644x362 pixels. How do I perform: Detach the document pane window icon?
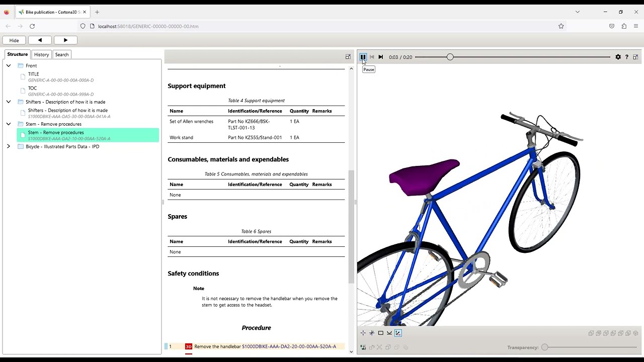348,57
